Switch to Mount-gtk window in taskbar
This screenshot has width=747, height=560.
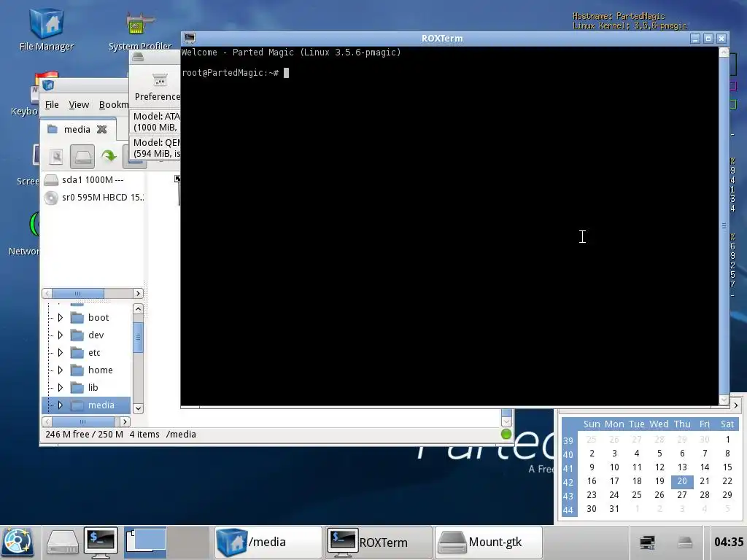tap(489, 542)
